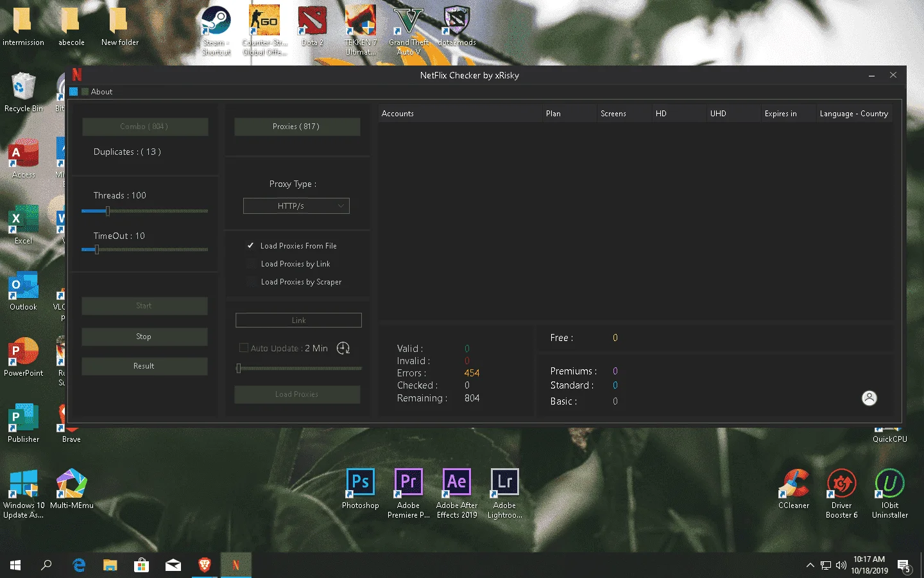Select the dota2mods desktop icon

point(457,26)
